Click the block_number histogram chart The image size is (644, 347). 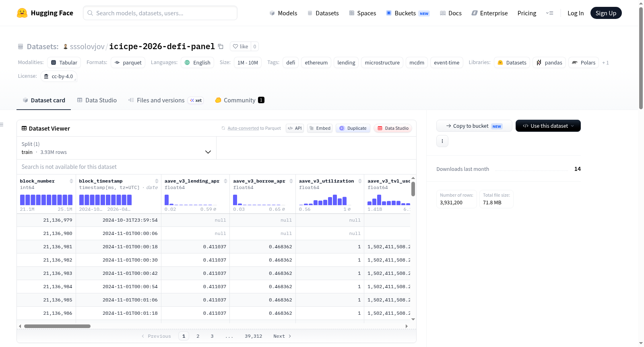[x=46, y=200]
